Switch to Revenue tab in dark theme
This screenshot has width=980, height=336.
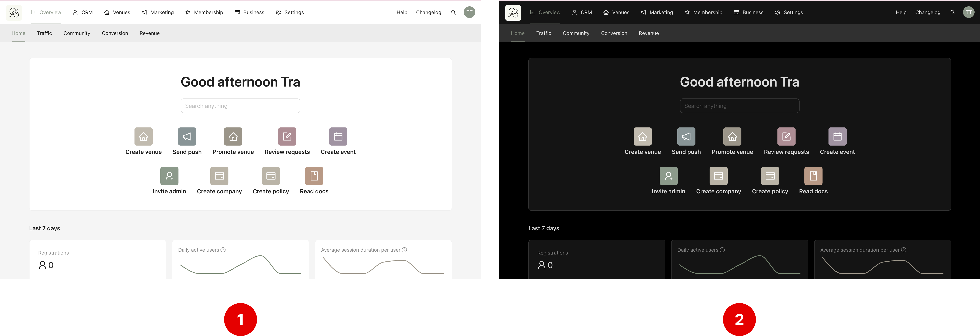point(648,33)
